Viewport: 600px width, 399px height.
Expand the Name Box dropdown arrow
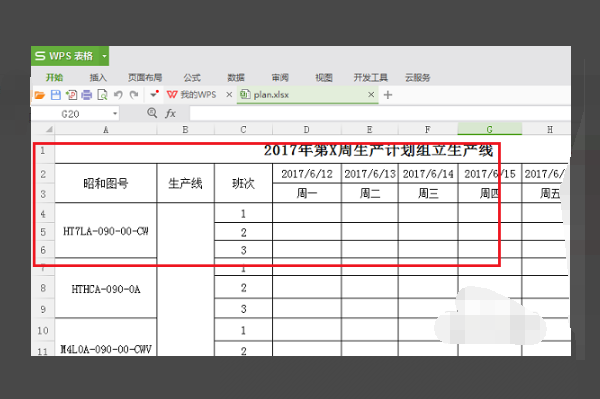coord(115,114)
